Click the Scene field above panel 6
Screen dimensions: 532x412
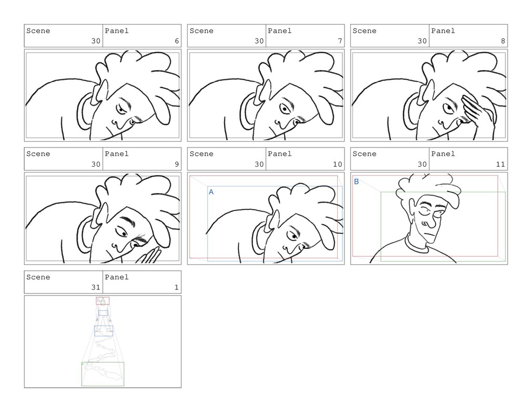(63, 36)
